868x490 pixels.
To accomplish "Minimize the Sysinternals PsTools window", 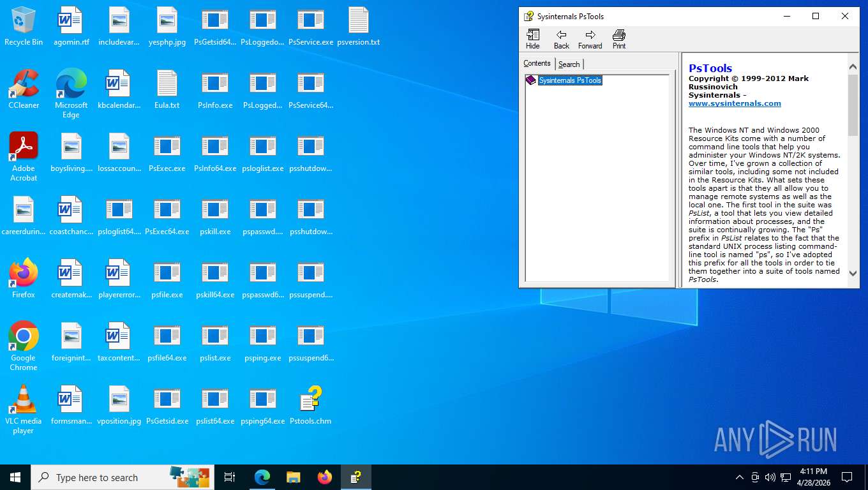I will [786, 17].
